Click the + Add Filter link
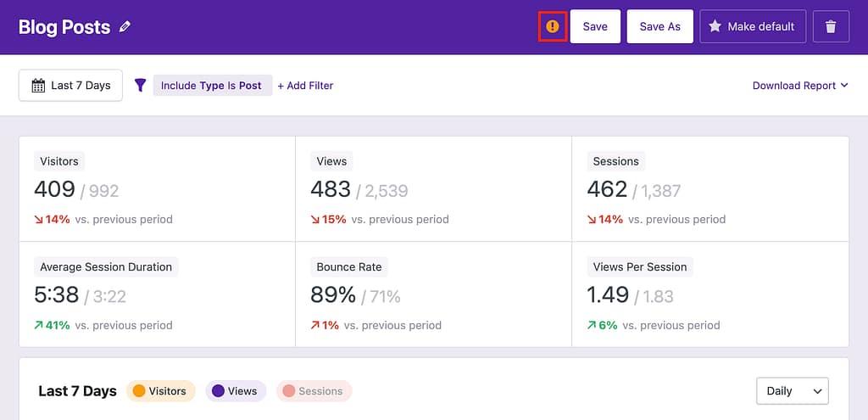The height and width of the screenshot is (420, 868). point(306,85)
